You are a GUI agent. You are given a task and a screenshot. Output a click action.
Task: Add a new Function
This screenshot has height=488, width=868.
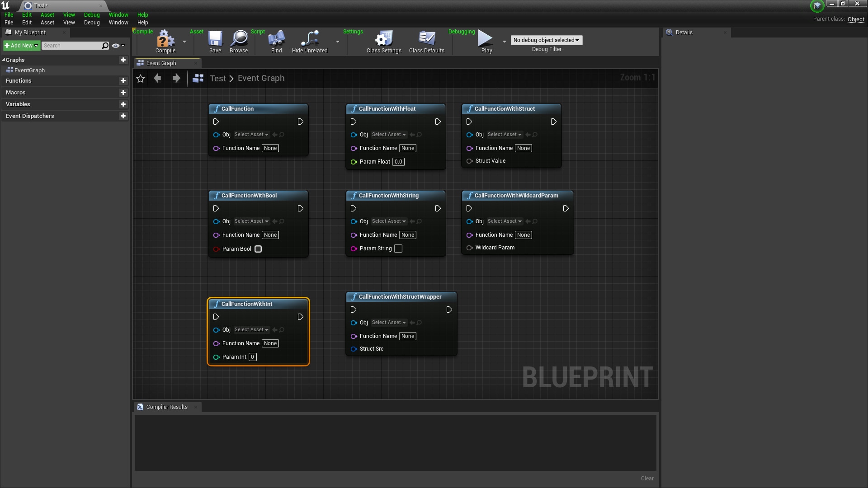123,80
